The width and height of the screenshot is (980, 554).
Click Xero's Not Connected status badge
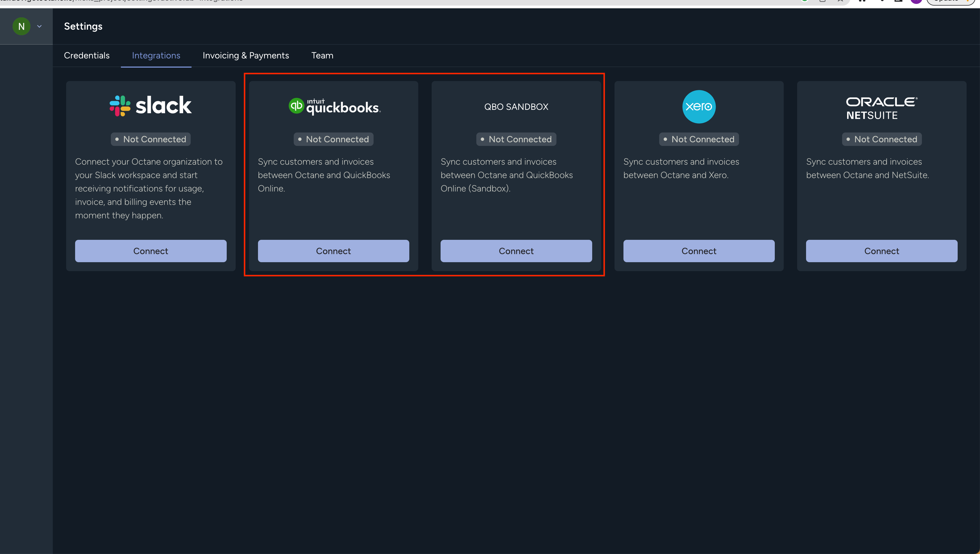click(699, 139)
